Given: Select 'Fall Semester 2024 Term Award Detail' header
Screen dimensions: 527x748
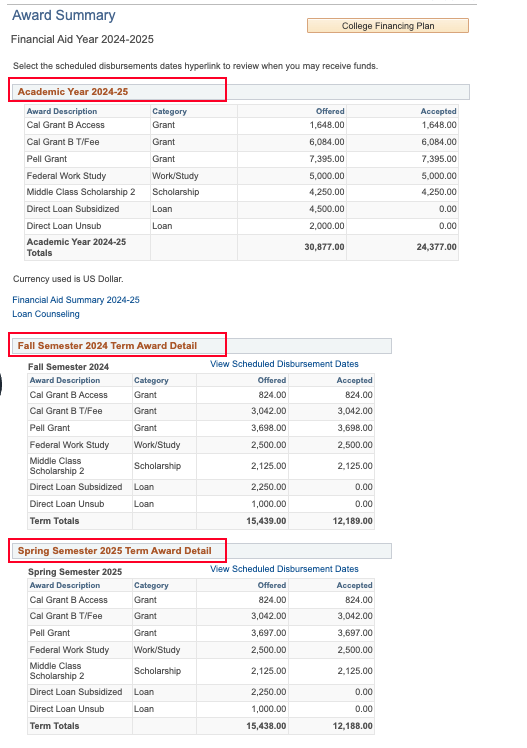Looking at the screenshot, I should [107, 346].
